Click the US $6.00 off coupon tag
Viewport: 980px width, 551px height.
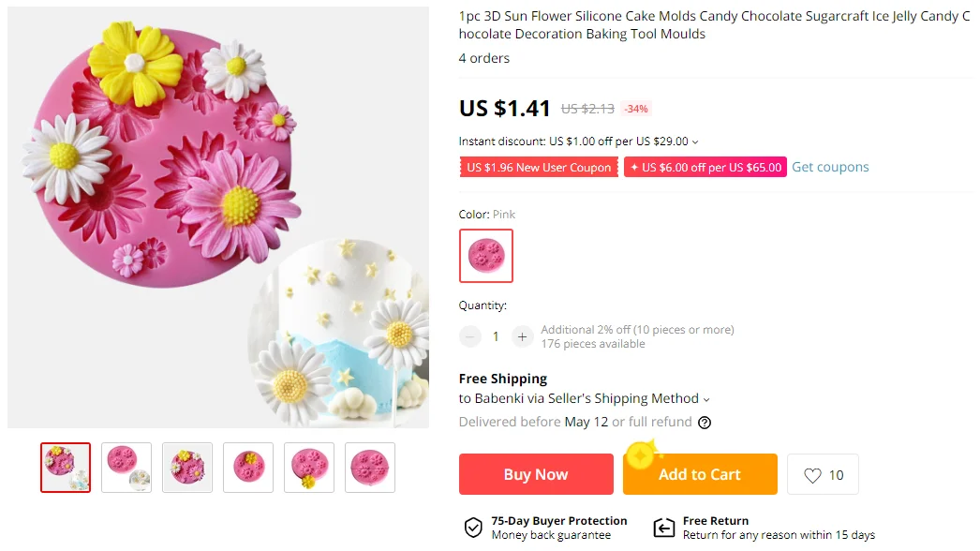(705, 168)
